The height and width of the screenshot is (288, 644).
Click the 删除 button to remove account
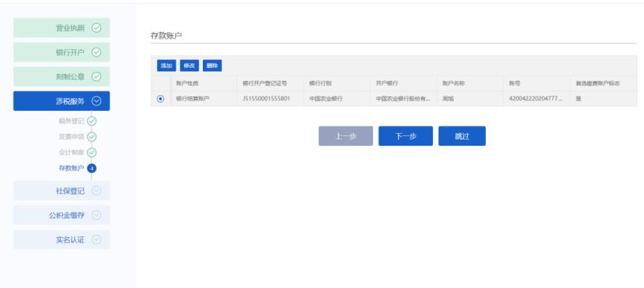[x=212, y=66]
